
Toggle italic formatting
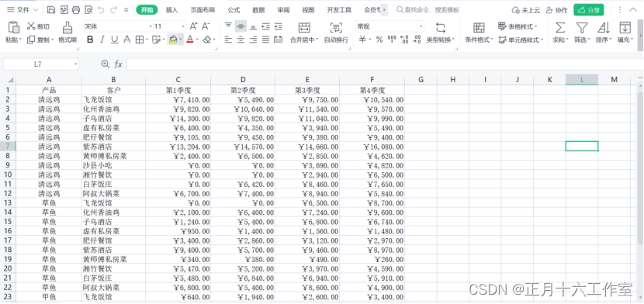(102, 40)
